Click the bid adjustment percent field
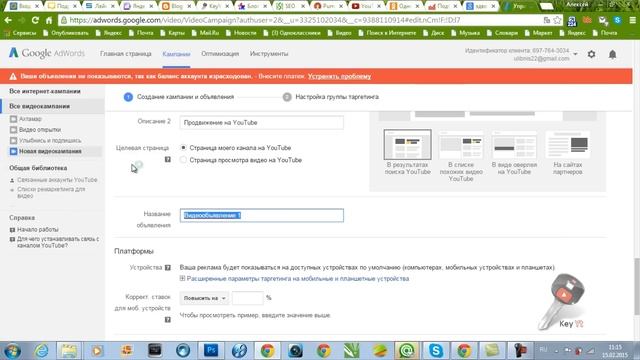The height and width of the screenshot is (360, 640). coord(248,298)
